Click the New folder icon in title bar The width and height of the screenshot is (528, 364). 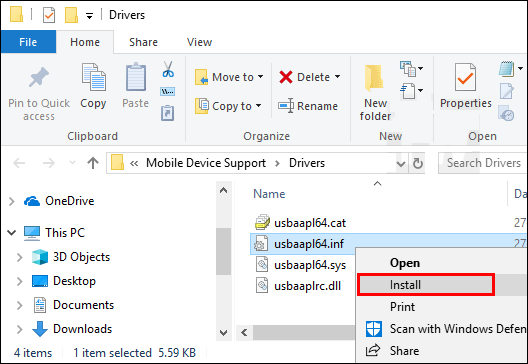pyautogui.click(x=71, y=15)
